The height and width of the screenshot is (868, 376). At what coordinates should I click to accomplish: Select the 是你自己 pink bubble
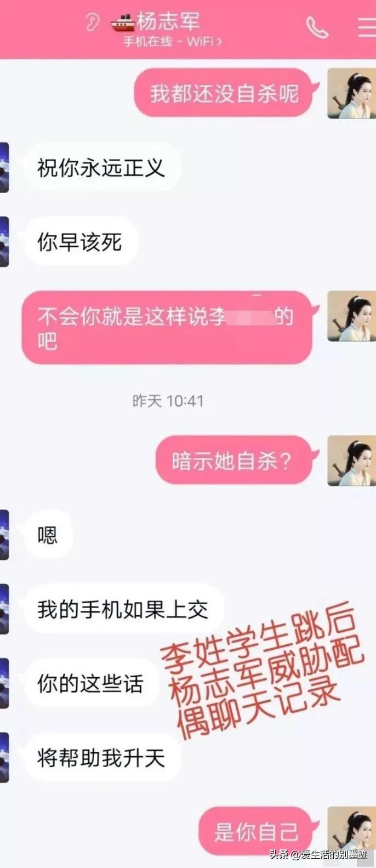tap(259, 831)
